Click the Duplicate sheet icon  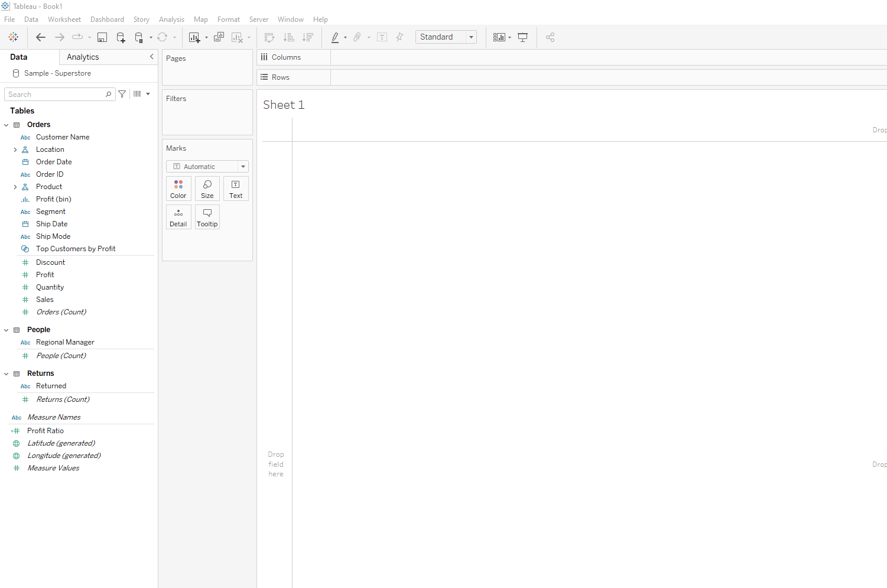click(219, 37)
